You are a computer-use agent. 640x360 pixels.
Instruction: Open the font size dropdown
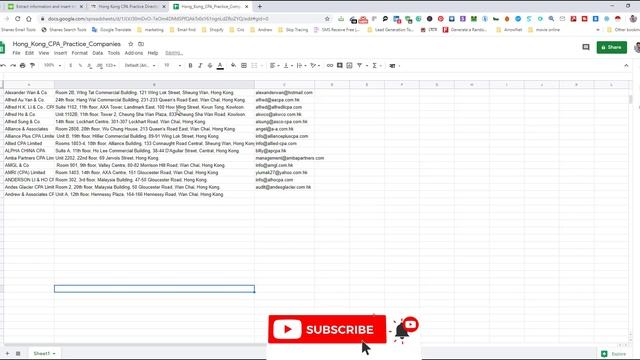(172, 66)
